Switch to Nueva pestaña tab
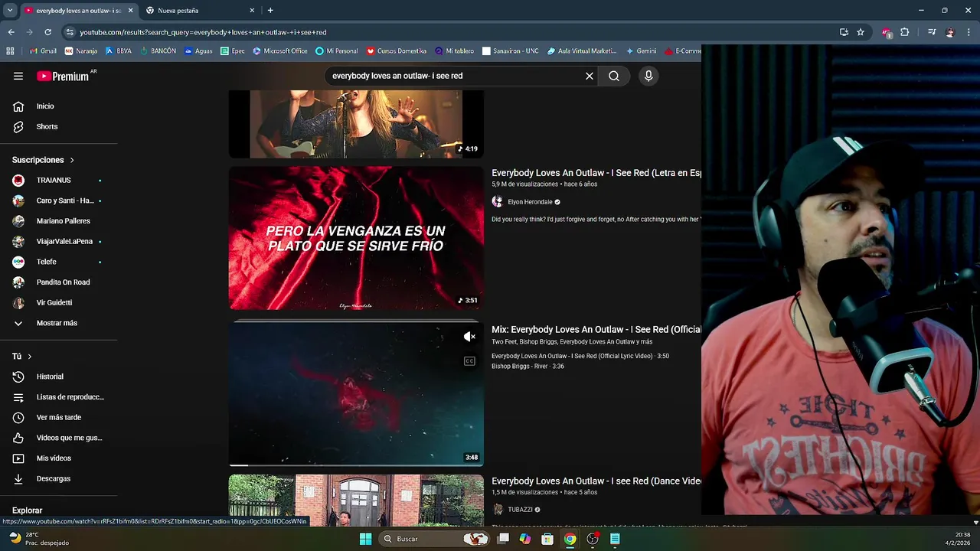980x551 pixels. 178,11
